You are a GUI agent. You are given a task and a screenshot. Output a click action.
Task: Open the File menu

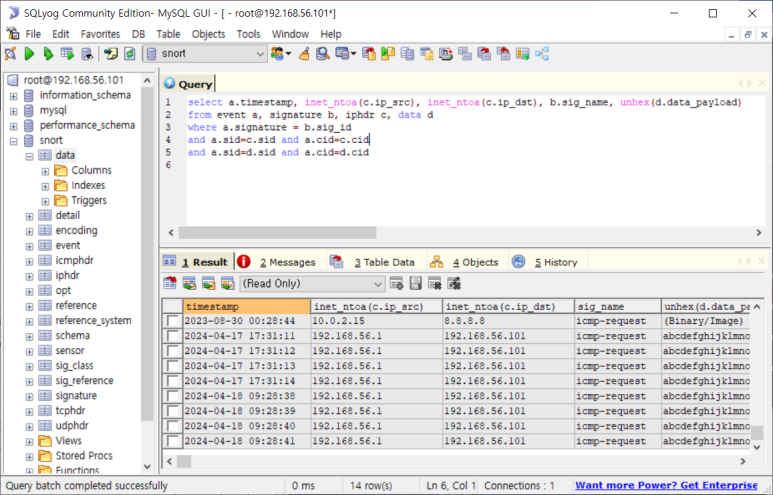coord(33,34)
